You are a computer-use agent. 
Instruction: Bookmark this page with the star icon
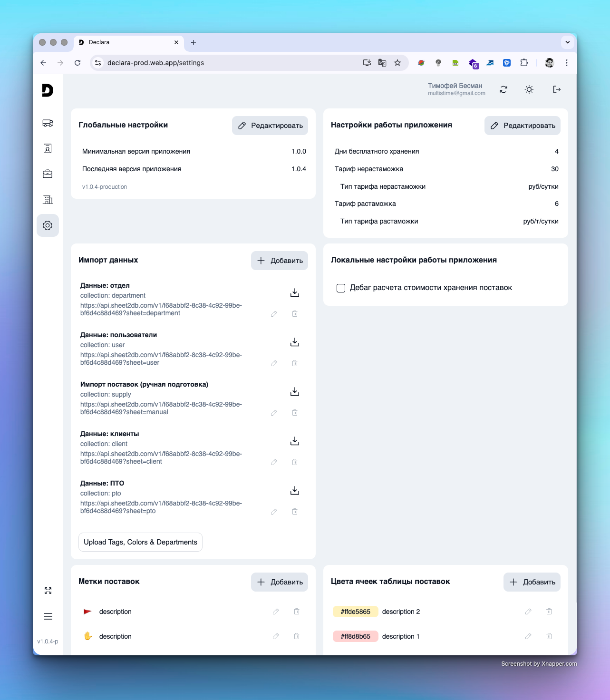point(397,63)
